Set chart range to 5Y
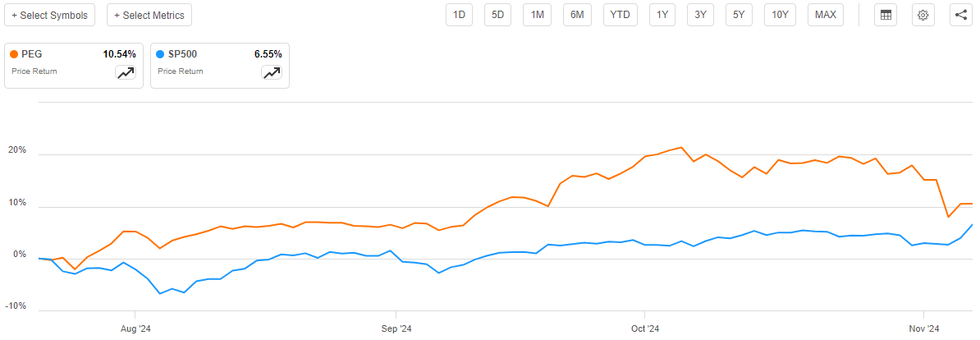980x340 pixels. pyautogui.click(x=739, y=15)
